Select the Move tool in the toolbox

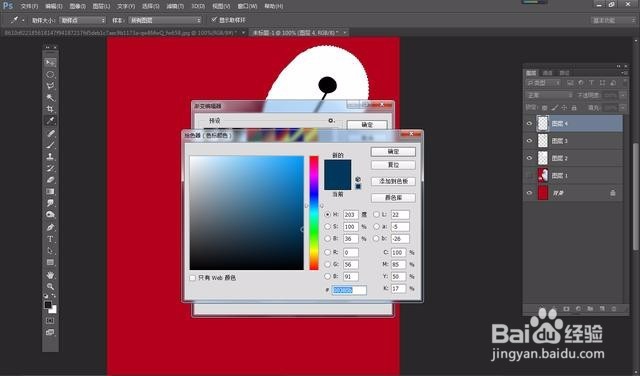[50, 62]
